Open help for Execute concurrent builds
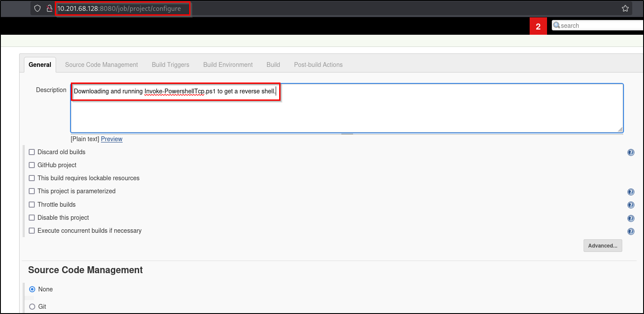This screenshot has width=644, height=314. pos(631,231)
